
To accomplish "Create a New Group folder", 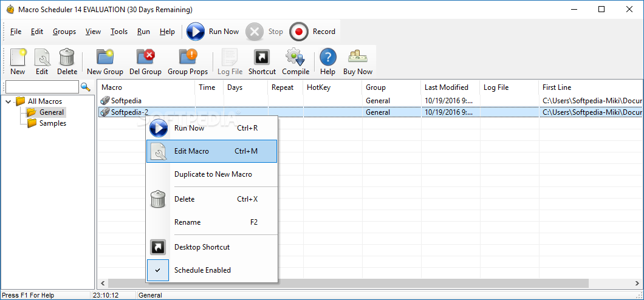I will click(105, 62).
